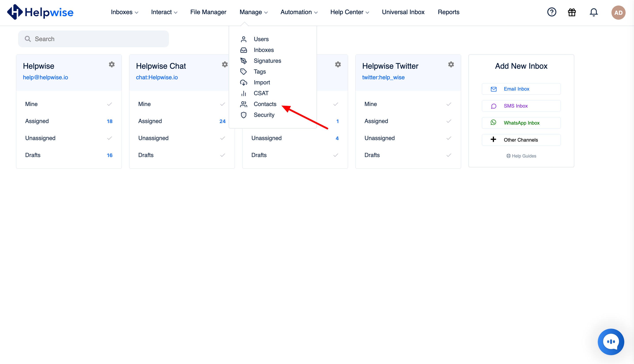Click the plus icon for Other Channels
634x364 pixels.
click(493, 140)
